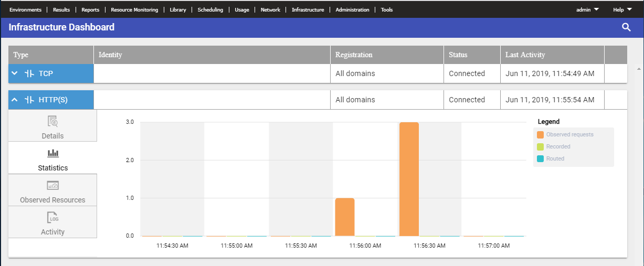The width and height of the screenshot is (644, 266).
Task: Open the Activity log icon
Action: tap(52, 217)
